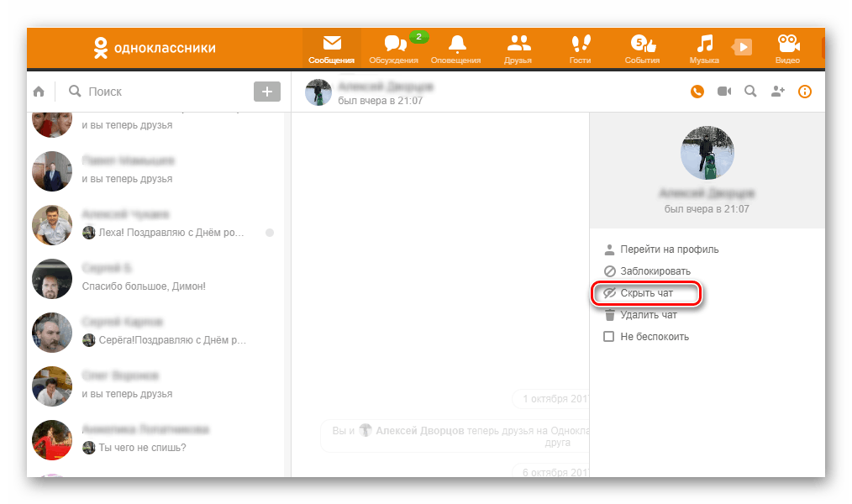The height and width of the screenshot is (504, 852).
Task: Click the profile person icon
Action: pos(609,249)
